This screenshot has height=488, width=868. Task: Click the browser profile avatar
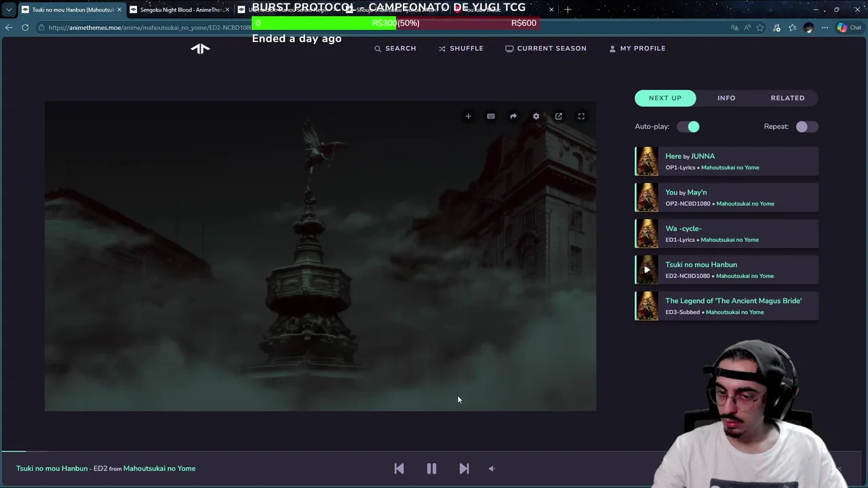808,28
